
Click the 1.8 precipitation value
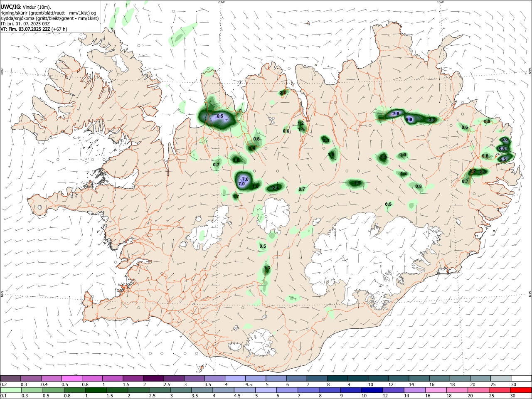click(x=236, y=160)
